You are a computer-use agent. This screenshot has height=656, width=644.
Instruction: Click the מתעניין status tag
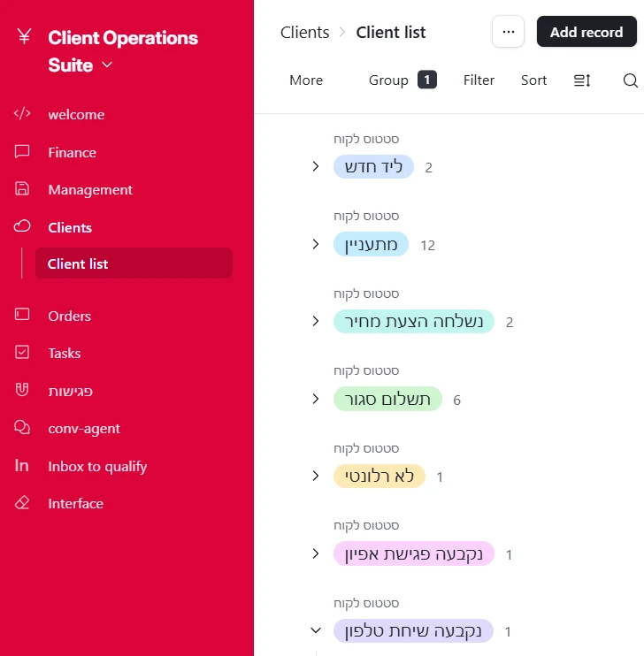click(371, 244)
